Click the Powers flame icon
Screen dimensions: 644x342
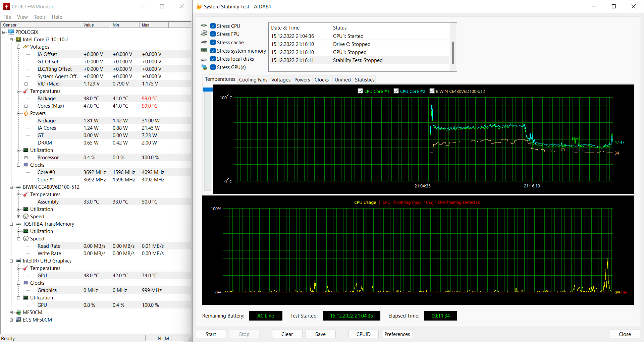26,113
